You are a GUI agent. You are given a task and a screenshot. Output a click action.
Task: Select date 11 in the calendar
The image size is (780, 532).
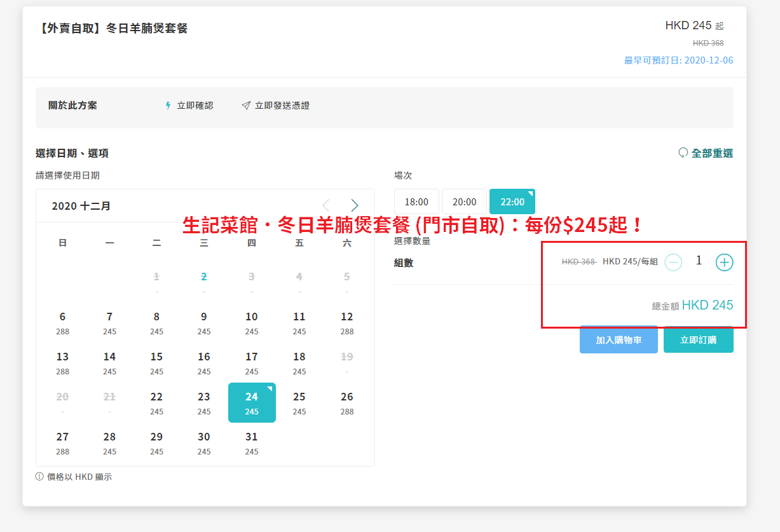coord(299,322)
